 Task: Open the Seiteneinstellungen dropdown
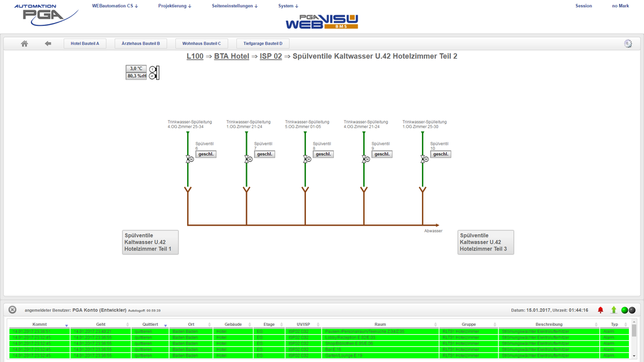(234, 6)
